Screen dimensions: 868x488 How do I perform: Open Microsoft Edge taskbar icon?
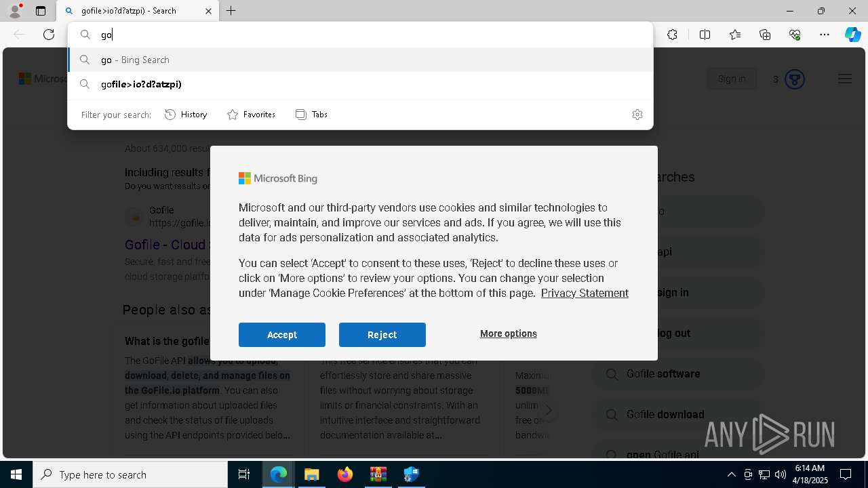click(279, 474)
